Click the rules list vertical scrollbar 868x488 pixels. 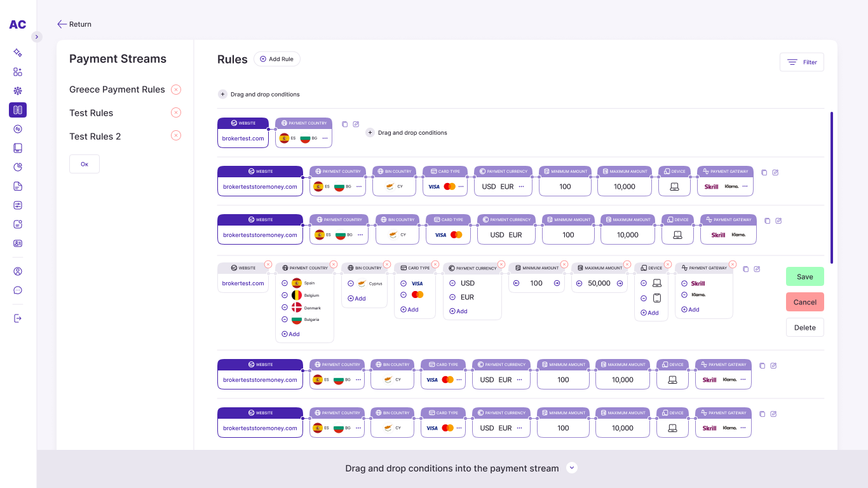832,188
